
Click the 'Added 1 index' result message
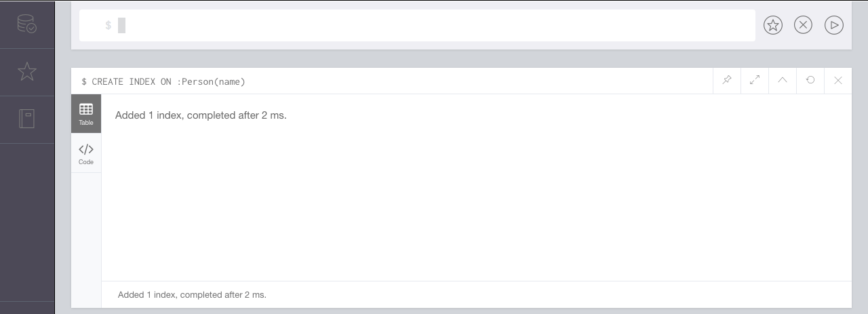tap(201, 115)
